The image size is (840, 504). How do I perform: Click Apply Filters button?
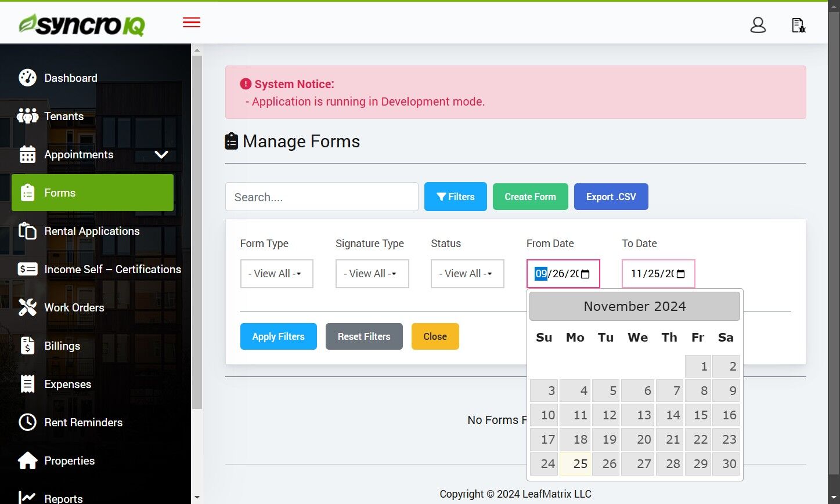pos(278,336)
